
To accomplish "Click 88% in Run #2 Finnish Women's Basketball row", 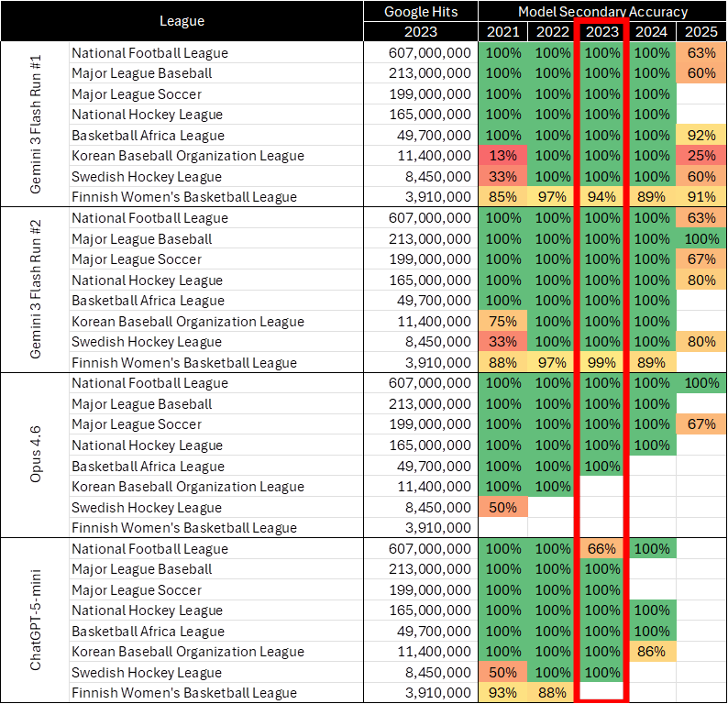I will (x=502, y=362).
